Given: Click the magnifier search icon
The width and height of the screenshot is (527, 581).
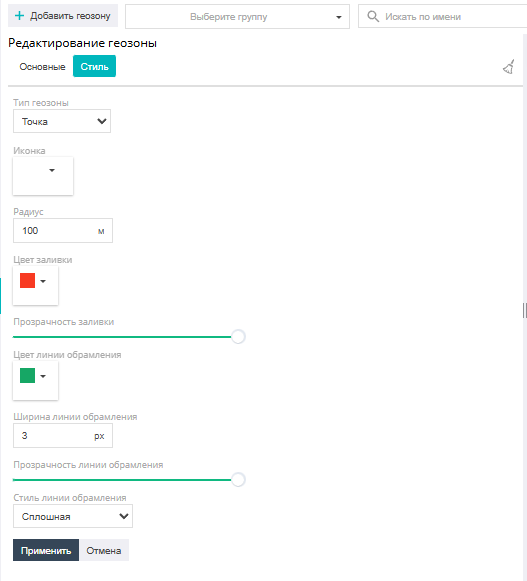Looking at the screenshot, I should [373, 16].
